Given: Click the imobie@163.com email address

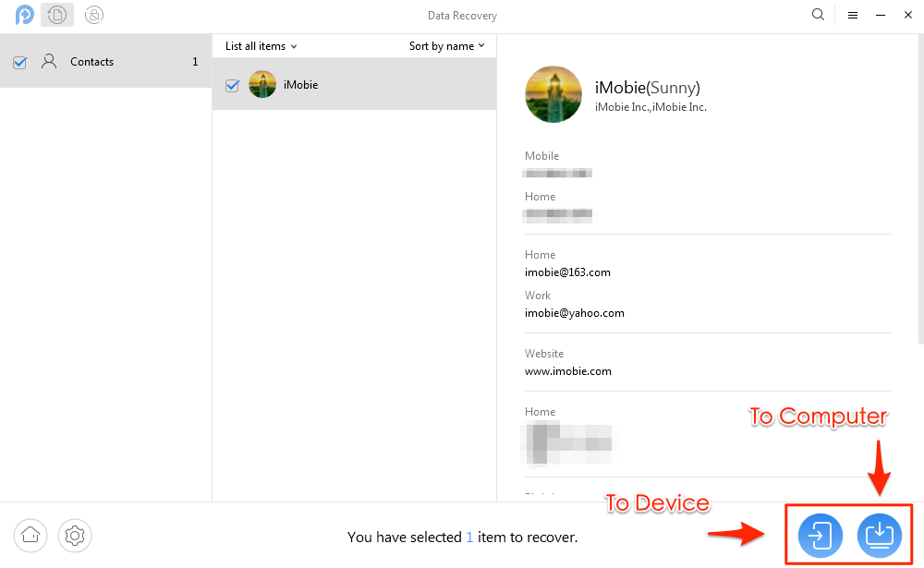Looking at the screenshot, I should click(x=567, y=272).
